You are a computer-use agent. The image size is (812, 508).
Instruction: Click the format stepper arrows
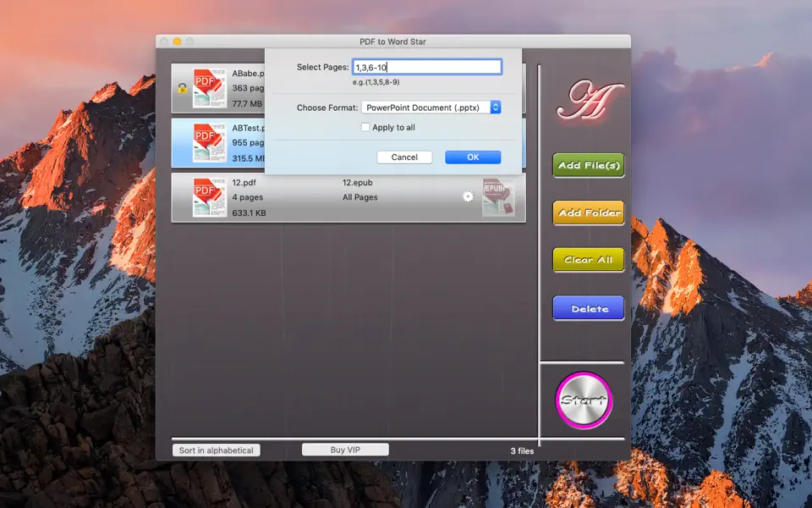497,107
